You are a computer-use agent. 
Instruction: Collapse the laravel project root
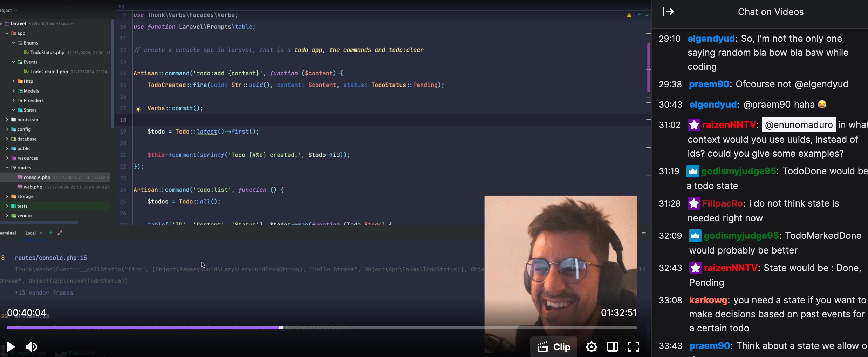(x=2, y=23)
